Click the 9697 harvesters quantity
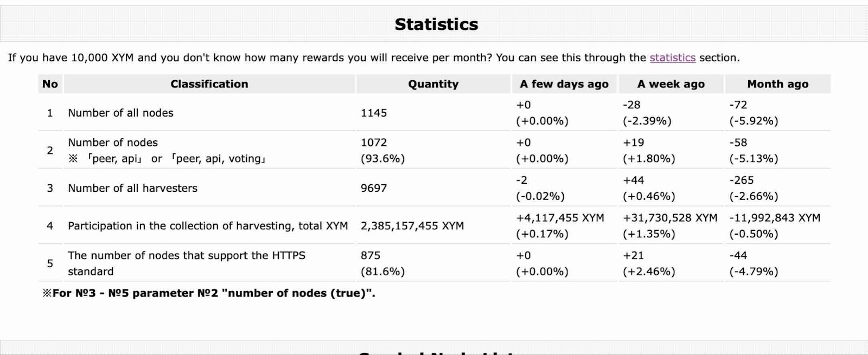The image size is (868, 355). [374, 188]
